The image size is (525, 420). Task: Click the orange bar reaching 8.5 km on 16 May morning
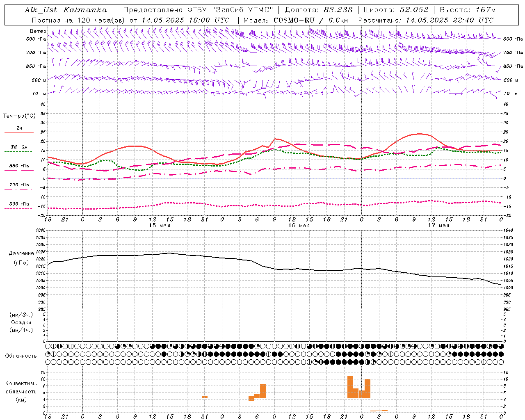[263, 391]
